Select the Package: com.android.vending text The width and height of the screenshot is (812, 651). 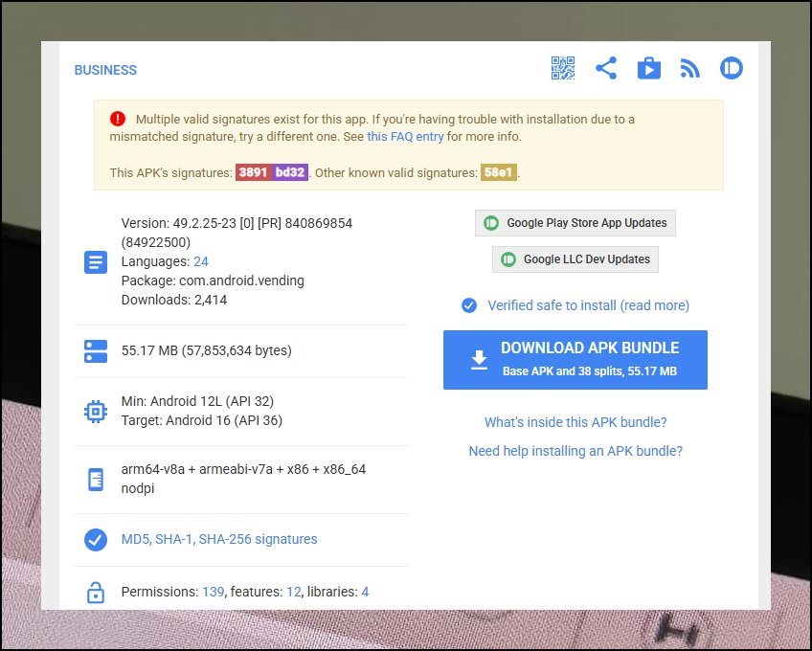213,281
